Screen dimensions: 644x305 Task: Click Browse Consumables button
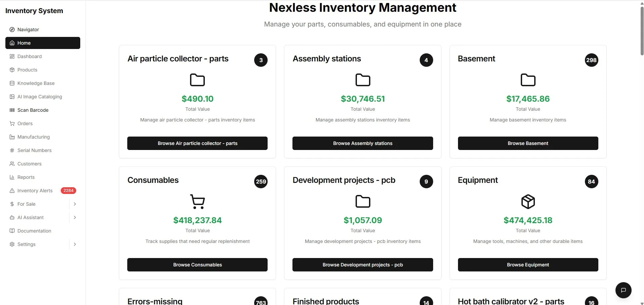pos(197,265)
